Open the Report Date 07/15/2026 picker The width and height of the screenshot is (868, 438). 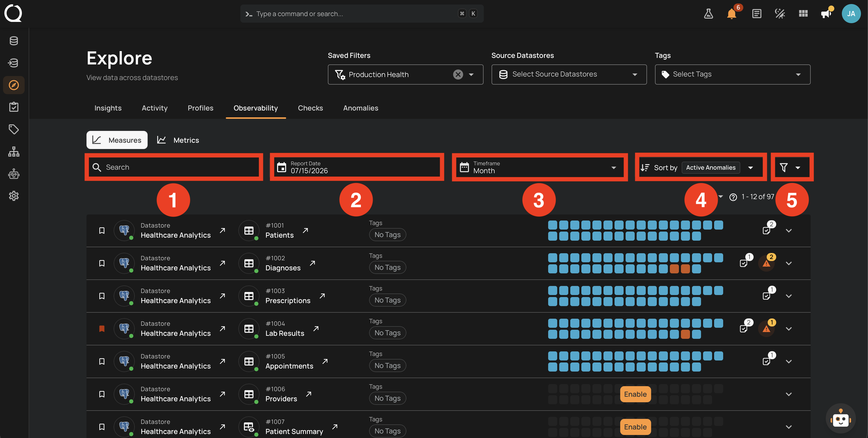click(x=357, y=167)
